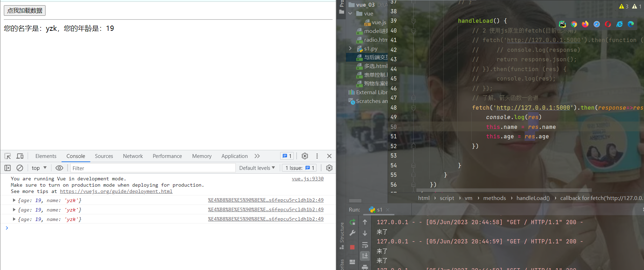This screenshot has width=644, height=270.
Task: Switch to the Sources tab
Action: (104, 156)
